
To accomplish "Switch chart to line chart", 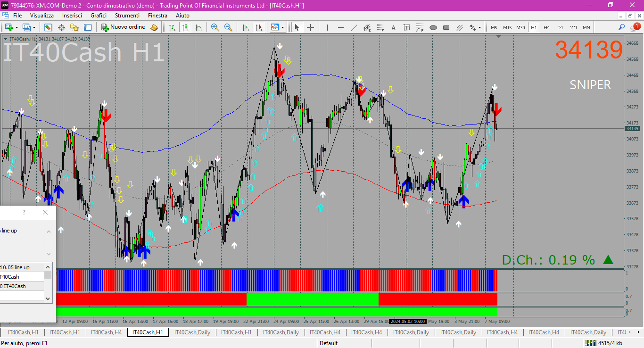I will click(198, 27).
